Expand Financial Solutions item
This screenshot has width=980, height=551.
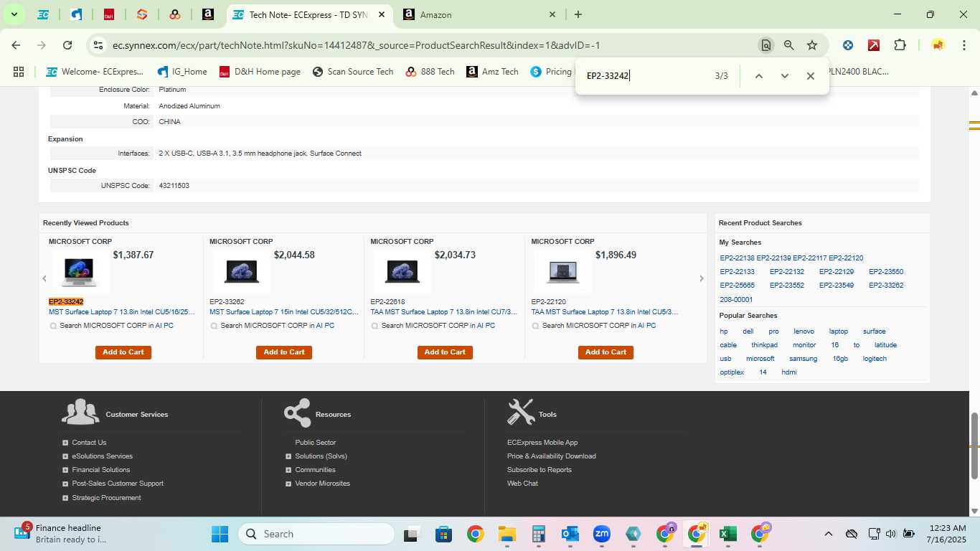click(x=65, y=470)
